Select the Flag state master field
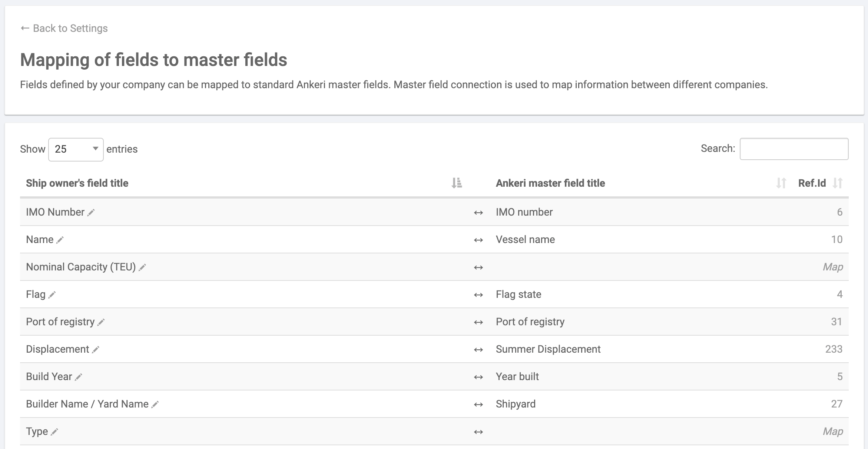This screenshot has width=868, height=449. tap(519, 294)
